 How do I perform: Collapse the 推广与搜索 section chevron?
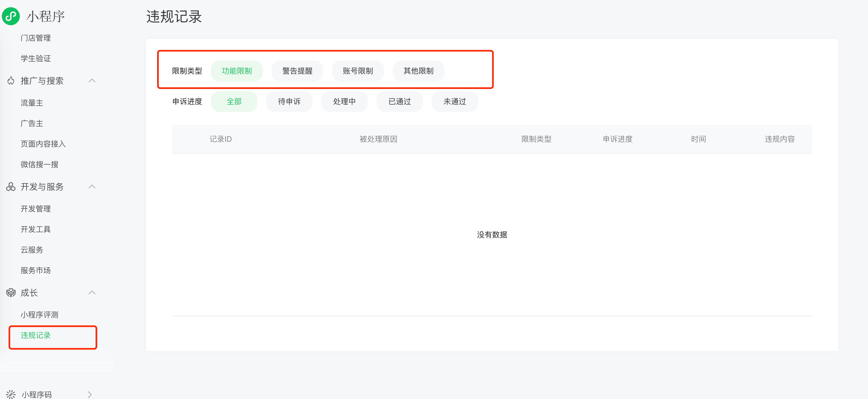[92, 81]
